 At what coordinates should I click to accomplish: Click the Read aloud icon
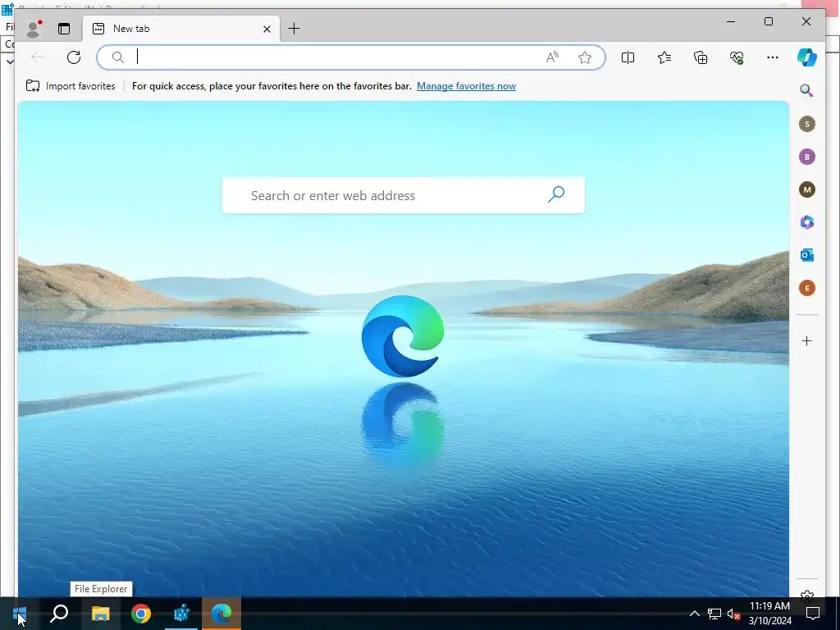coord(552,57)
